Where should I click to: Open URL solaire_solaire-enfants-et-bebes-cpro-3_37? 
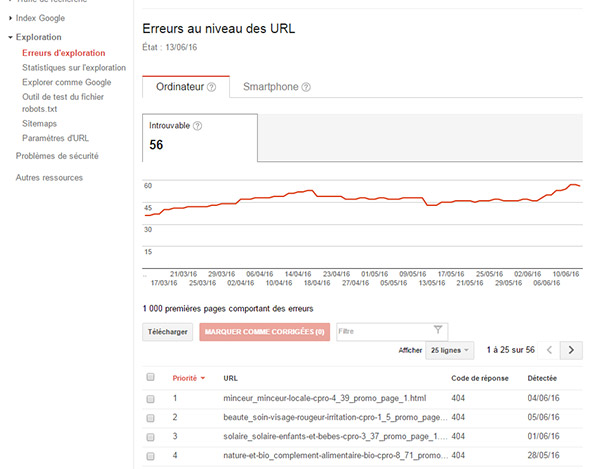point(335,436)
